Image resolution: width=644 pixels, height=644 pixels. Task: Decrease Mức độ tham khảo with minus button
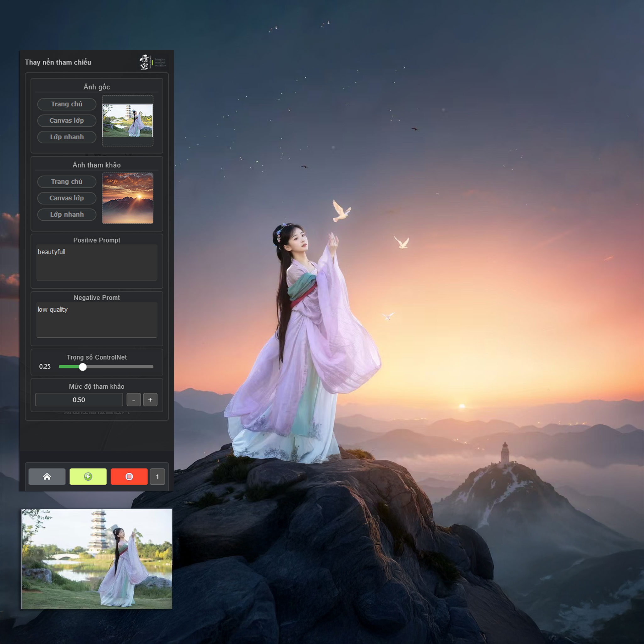(x=134, y=400)
